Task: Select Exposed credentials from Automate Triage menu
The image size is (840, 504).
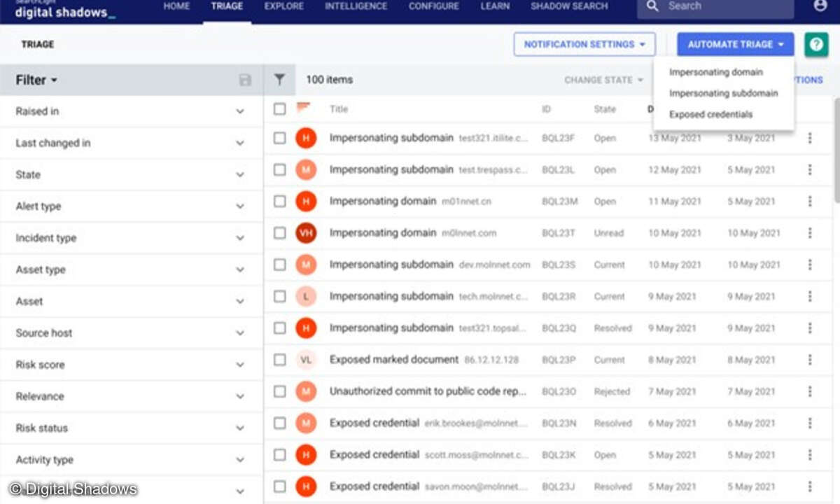Action: pos(711,114)
